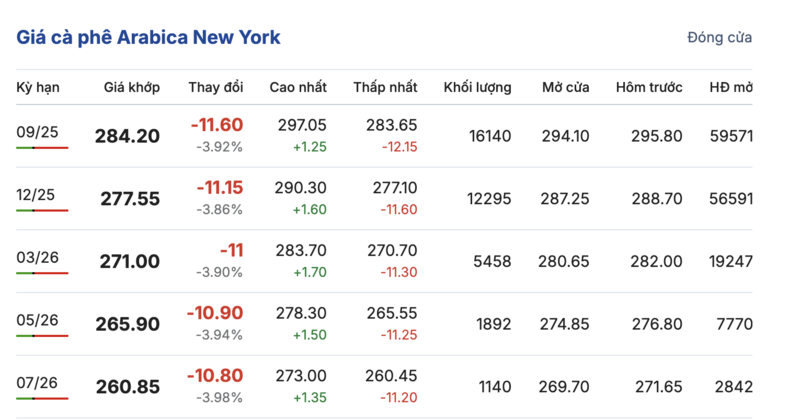Click the 265.90 matched price
Screen dimensions: 800x420
128,324
